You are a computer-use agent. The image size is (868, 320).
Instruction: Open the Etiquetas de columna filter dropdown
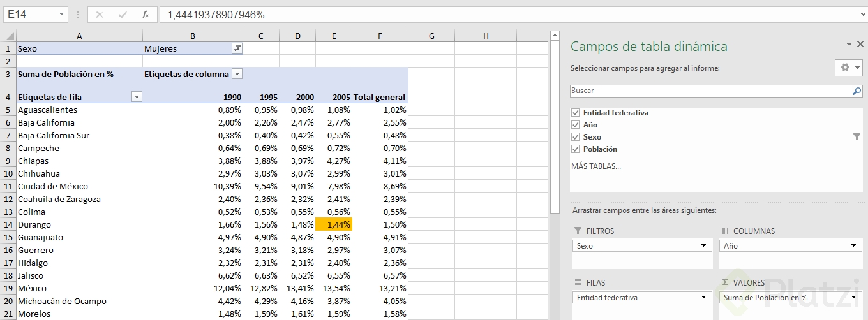(237, 74)
